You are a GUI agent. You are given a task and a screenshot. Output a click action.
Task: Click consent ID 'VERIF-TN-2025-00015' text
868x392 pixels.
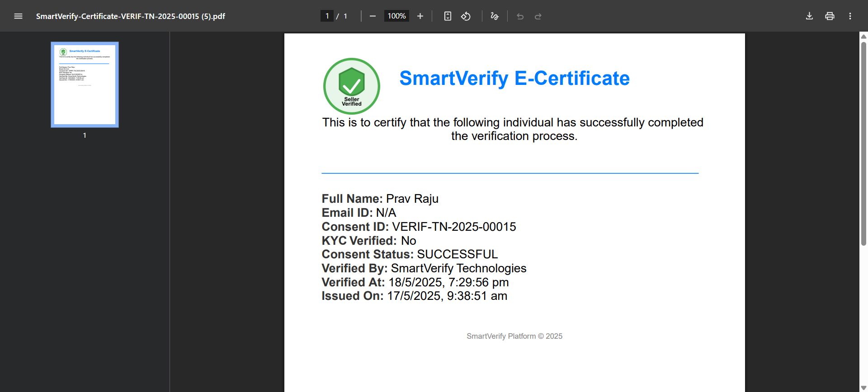(x=454, y=227)
